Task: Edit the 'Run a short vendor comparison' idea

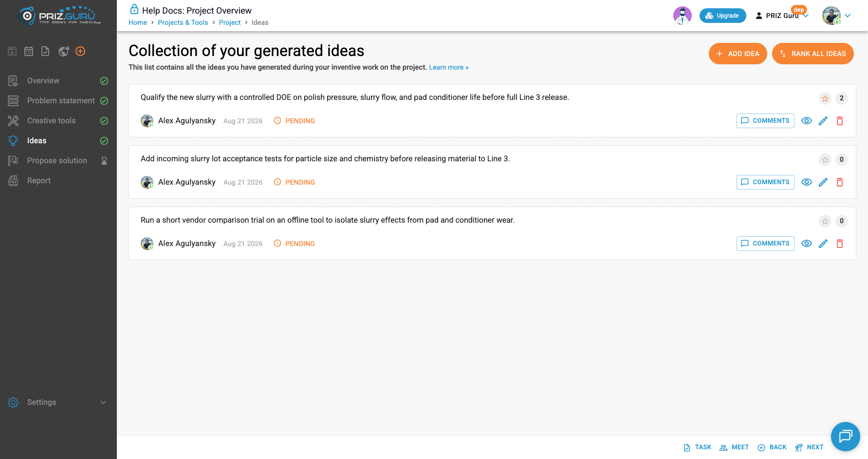Action: [823, 244]
